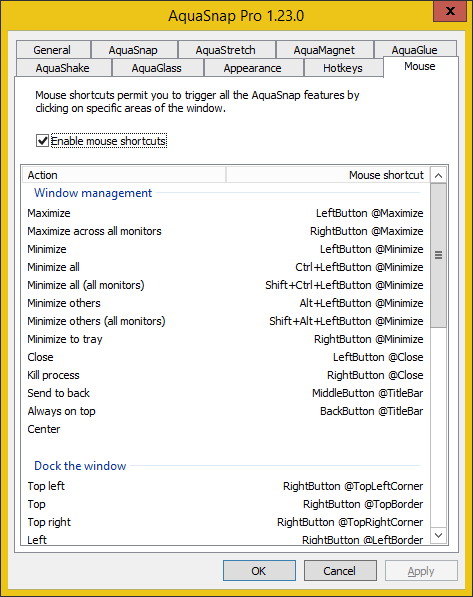Click the Ctrl+LeftButton @Minimize shortcut

pos(359,267)
